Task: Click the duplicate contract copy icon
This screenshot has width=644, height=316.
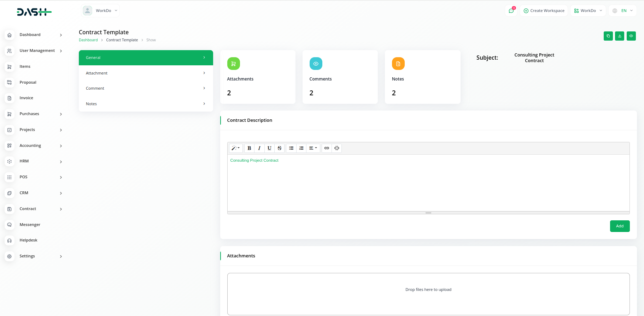Action: coord(608,36)
